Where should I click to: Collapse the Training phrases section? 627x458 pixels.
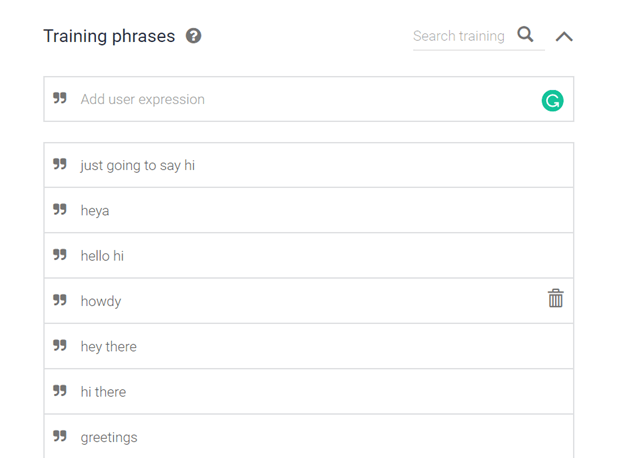pos(564,36)
